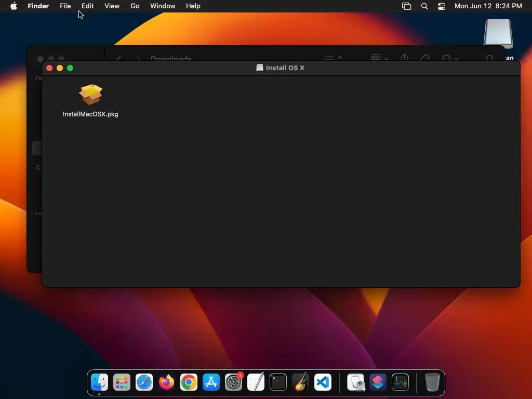Open the group-by dropdown in the Downloads window
Screen dimensions: 532x399
[x=379, y=58]
